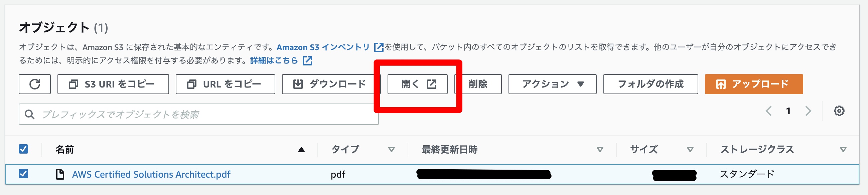
Task: Click the prefix search input field
Action: click(x=168, y=114)
